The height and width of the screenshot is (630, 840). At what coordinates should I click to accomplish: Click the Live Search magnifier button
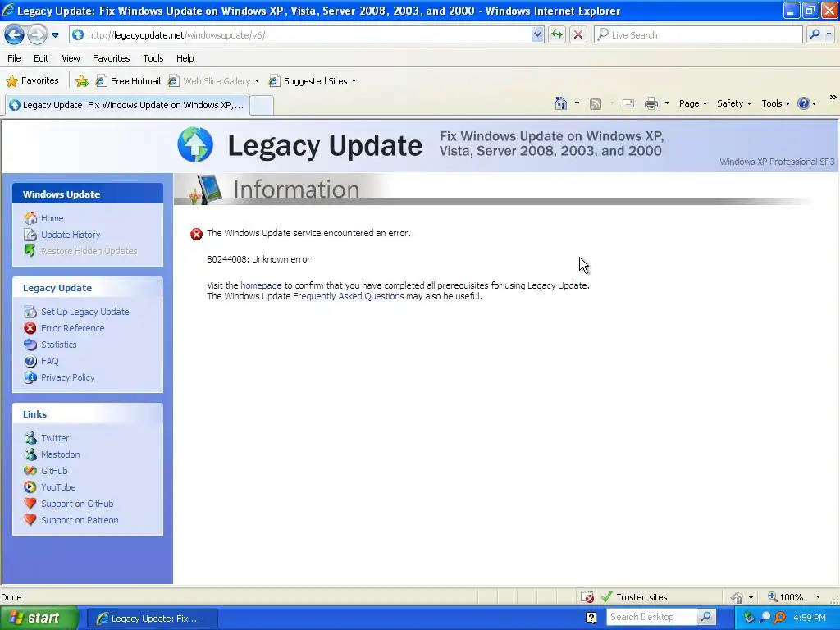point(815,35)
